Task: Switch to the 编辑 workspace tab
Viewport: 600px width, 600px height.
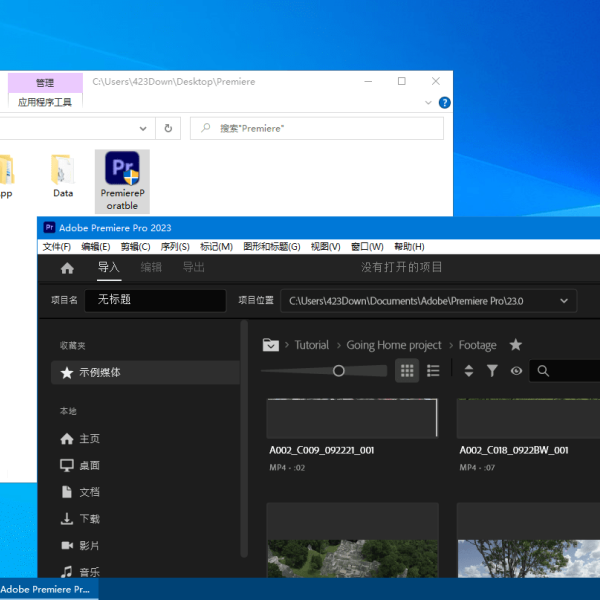Action: click(151, 267)
